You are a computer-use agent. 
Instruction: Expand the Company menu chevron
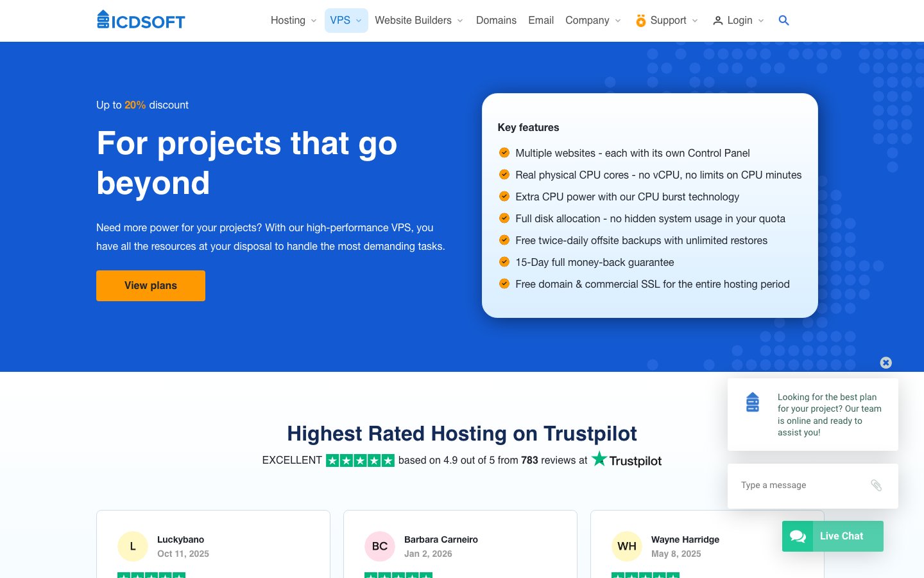[x=618, y=21]
